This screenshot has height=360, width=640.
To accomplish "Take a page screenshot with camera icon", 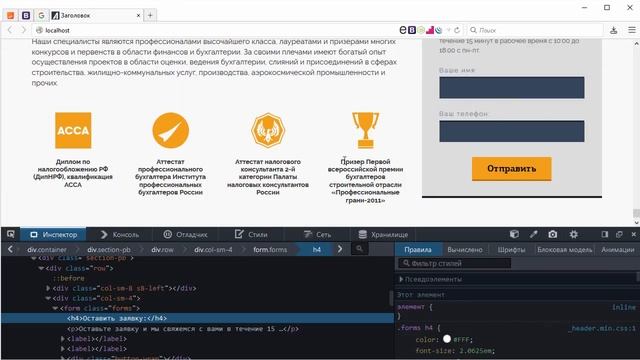I will [553, 234].
